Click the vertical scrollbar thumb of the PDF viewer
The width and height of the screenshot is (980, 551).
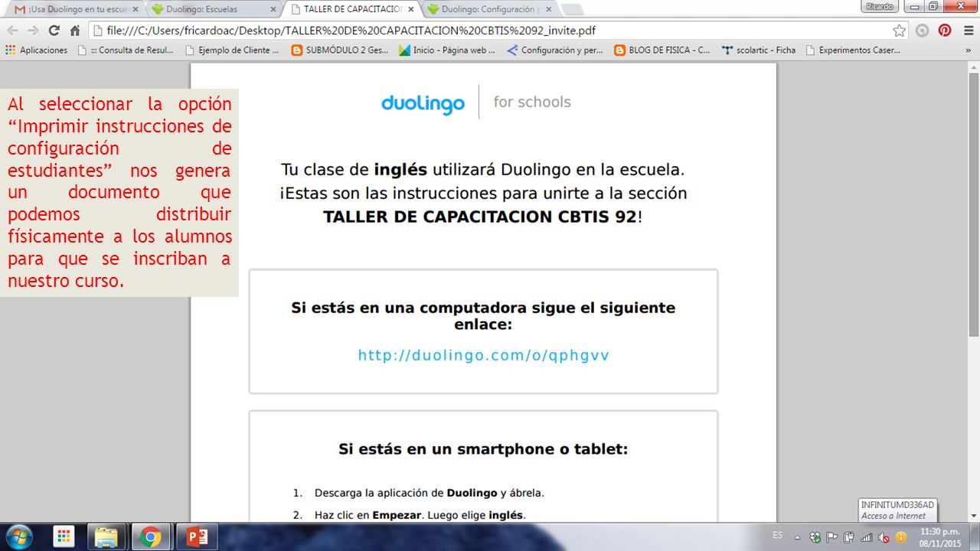click(974, 207)
